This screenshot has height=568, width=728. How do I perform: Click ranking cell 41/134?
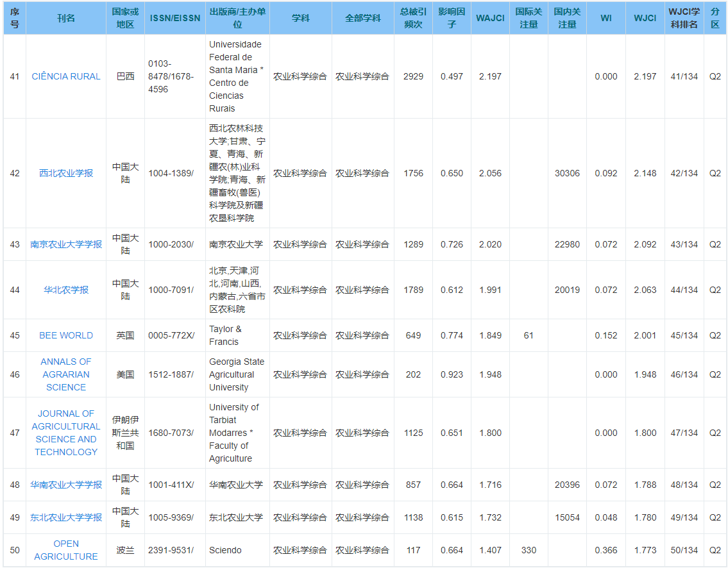pos(684,76)
